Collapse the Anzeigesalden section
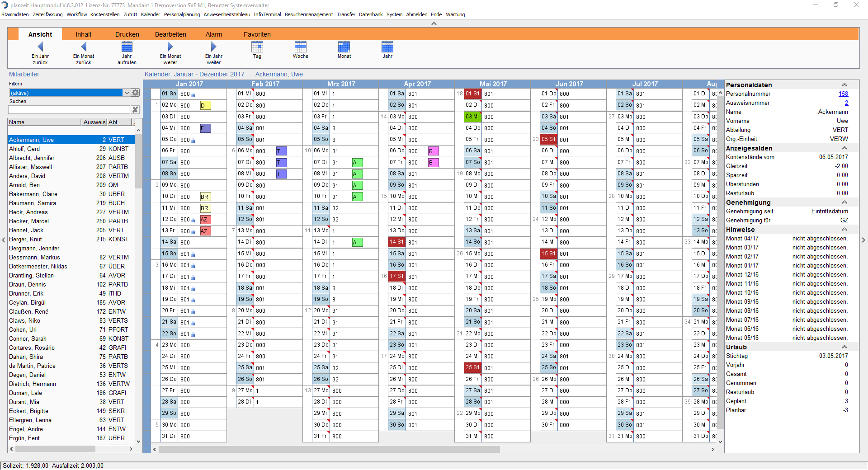The width and height of the screenshot is (868, 470). click(844, 148)
